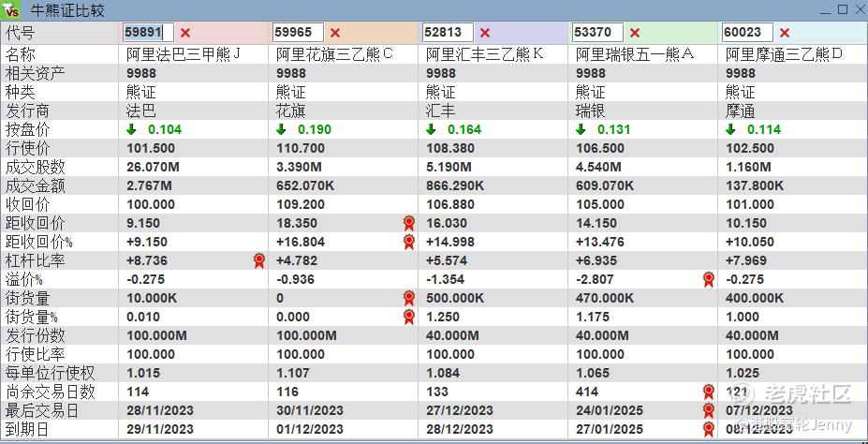This screenshot has width=868, height=444.
Task: Remove warrant 60023 with its red X
Action: [785, 33]
